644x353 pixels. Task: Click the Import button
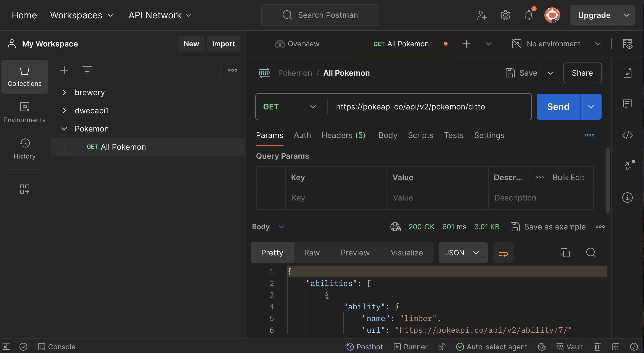pos(223,44)
